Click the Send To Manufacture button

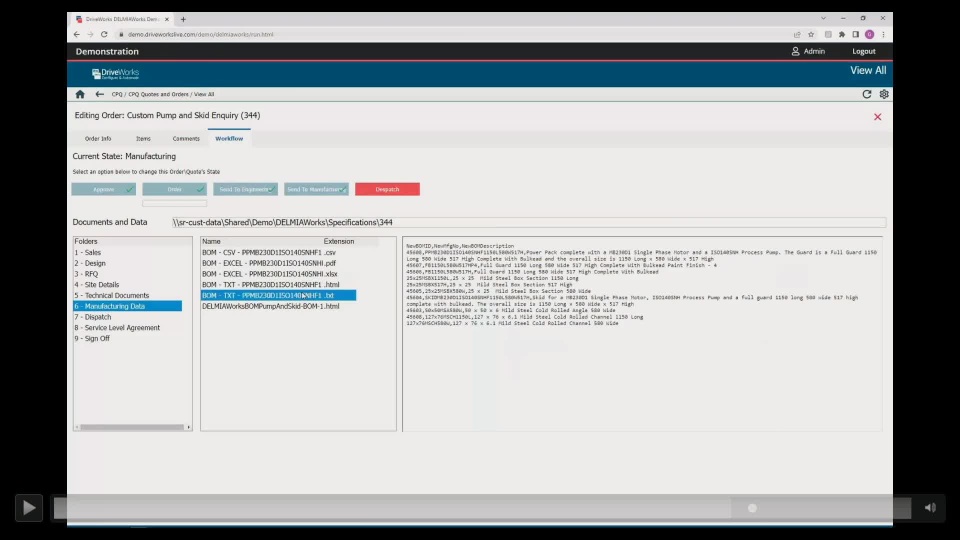click(317, 189)
